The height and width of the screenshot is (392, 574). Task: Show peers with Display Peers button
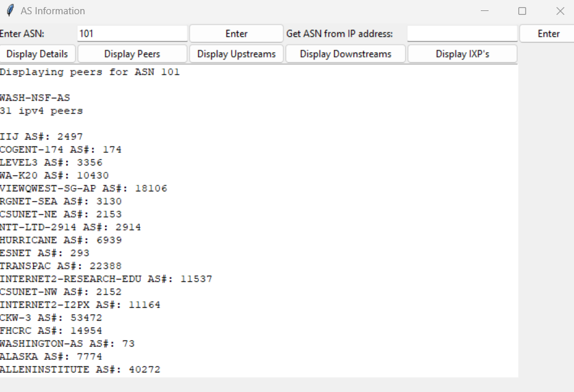click(x=132, y=54)
